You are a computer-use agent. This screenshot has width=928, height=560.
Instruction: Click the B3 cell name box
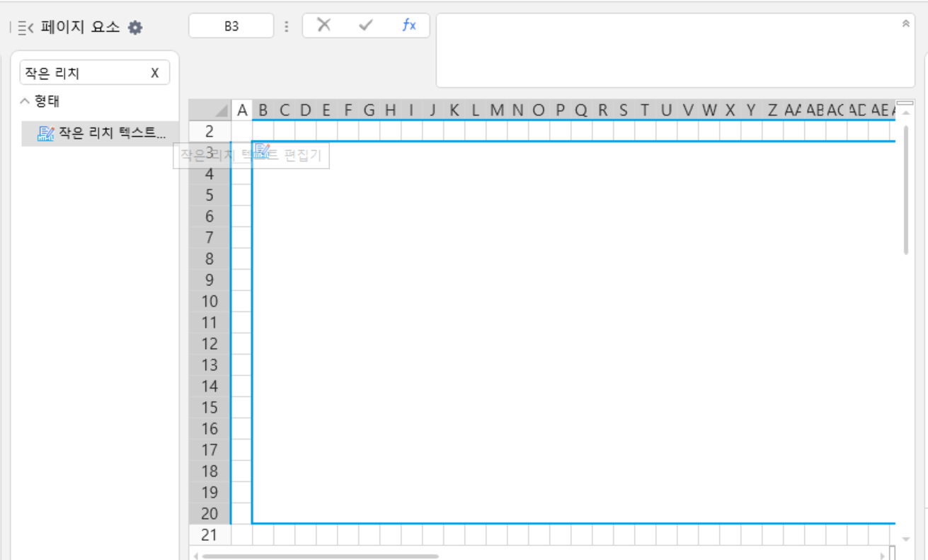click(x=231, y=26)
